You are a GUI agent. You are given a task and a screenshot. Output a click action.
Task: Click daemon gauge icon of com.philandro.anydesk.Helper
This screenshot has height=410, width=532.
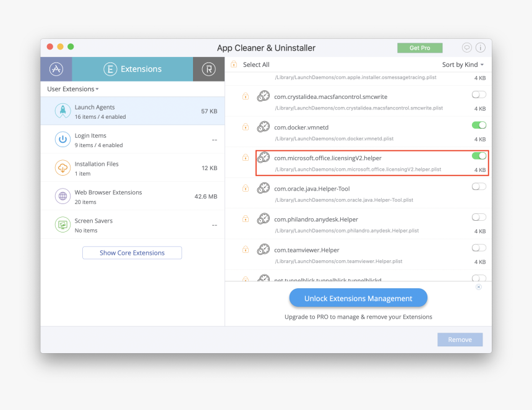264,218
